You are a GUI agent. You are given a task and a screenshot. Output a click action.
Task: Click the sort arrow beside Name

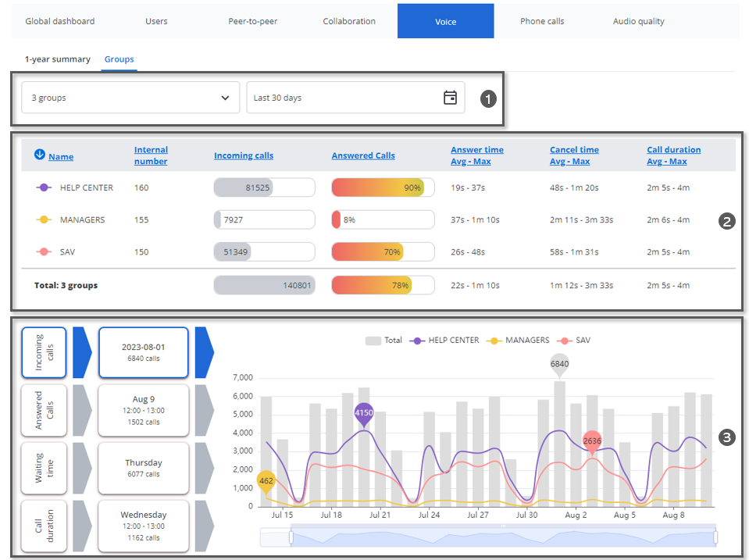coord(39,155)
